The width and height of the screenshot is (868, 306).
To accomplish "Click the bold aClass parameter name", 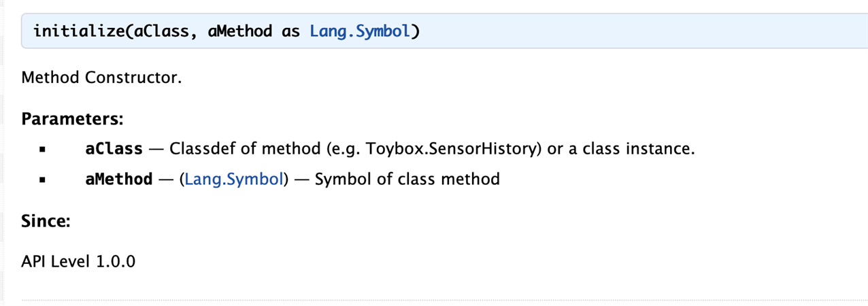I will coord(114,149).
